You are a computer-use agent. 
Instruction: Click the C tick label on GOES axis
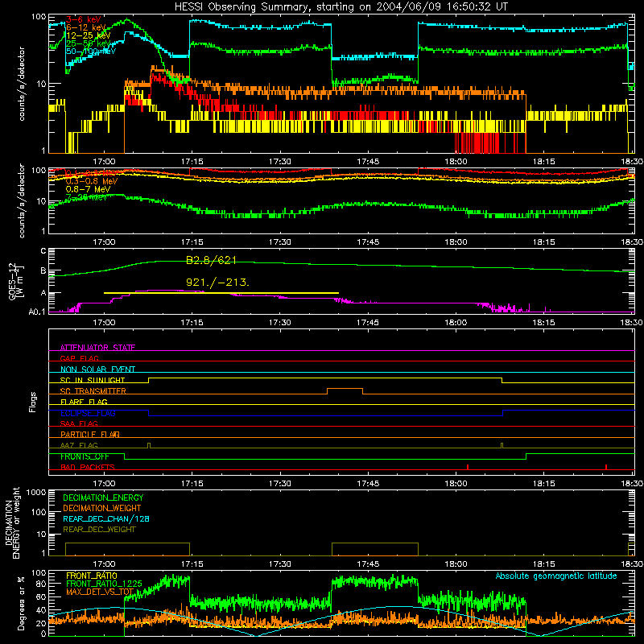pos(43,251)
